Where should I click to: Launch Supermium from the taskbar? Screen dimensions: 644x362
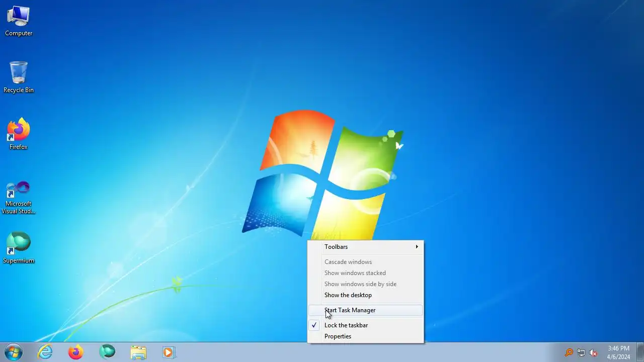[107, 352]
